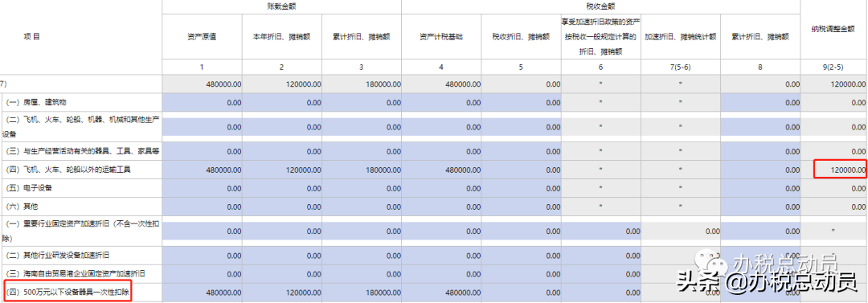Select 税收折旧、摊销额 cell for 房屋、建筑物

coord(521,103)
